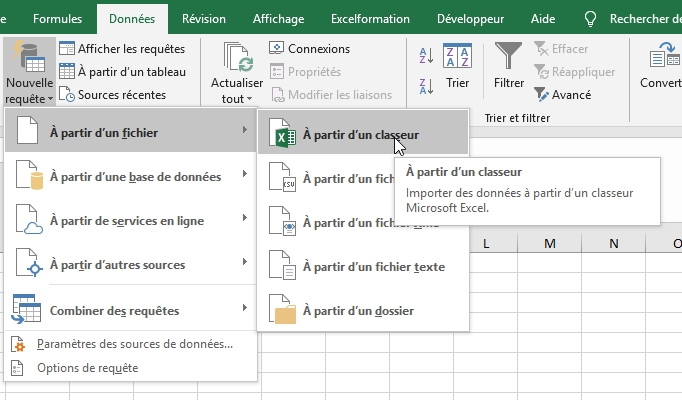This screenshot has width=682, height=400.
Task: Select À partir d'un fichier texte
Action: pos(363,266)
